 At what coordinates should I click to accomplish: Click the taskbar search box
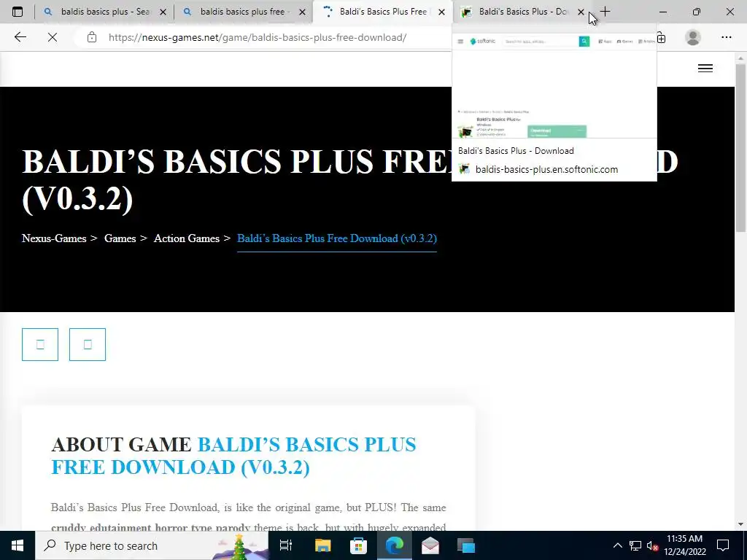click(152, 545)
